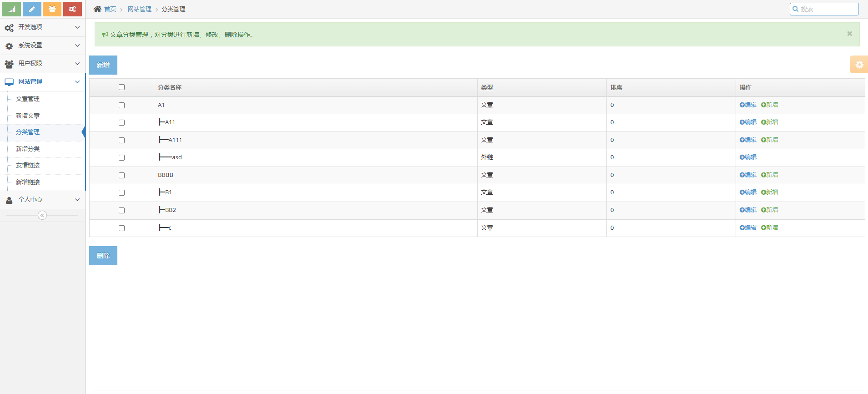Viewport: 868px width, 394px height.
Task: Click 编辑 link for the asd row
Action: pos(748,157)
